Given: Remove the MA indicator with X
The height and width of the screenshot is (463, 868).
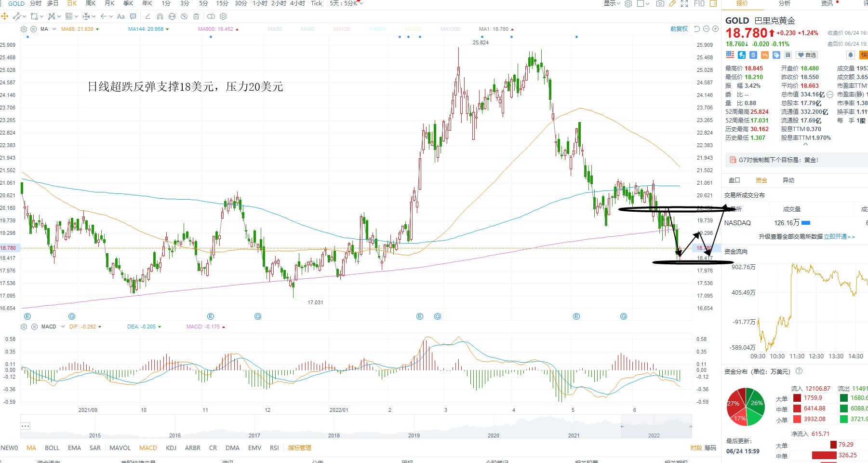Looking at the screenshot, I should point(33,29).
